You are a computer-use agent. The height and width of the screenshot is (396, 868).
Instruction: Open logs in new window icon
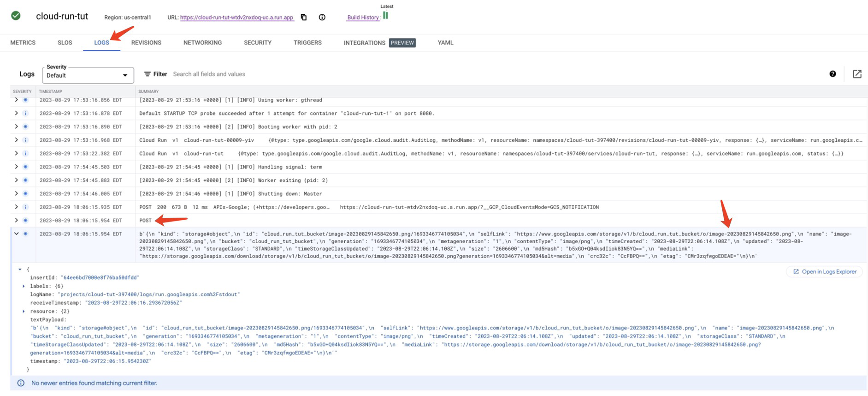[857, 74]
